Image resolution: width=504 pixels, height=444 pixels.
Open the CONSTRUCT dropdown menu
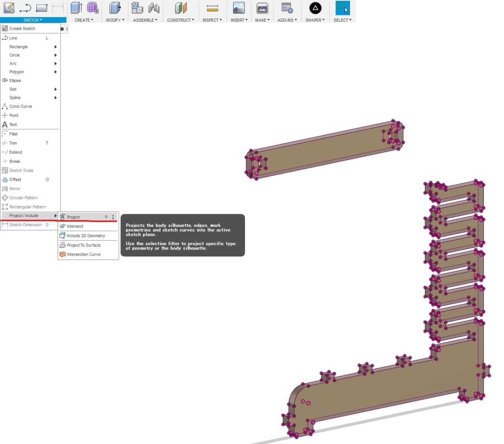pos(181,20)
